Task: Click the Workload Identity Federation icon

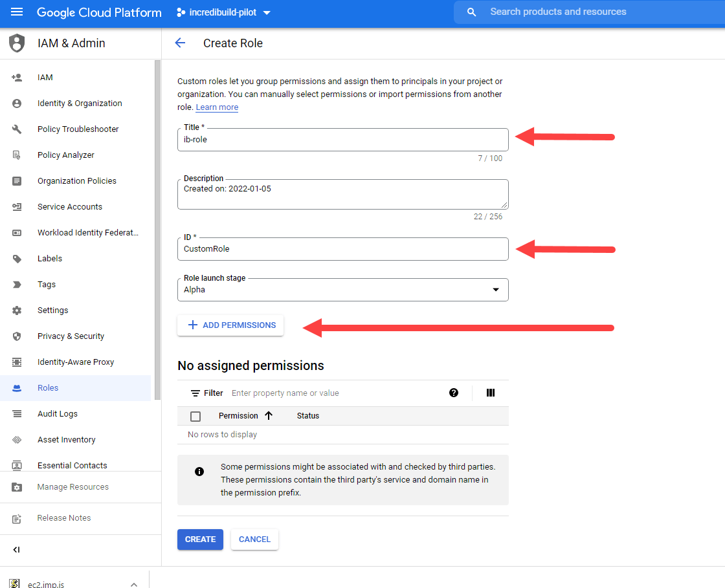Action: pyautogui.click(x=17, y=233)
